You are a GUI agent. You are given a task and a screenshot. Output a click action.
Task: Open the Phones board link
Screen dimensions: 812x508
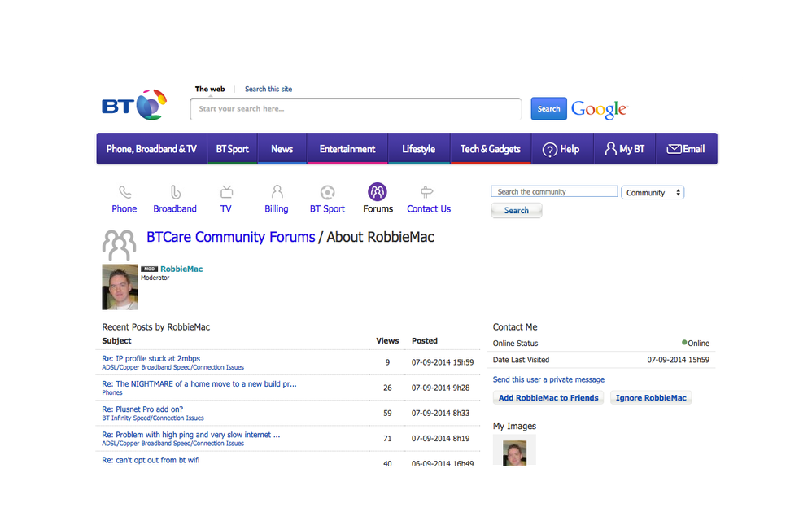[111, 392]
